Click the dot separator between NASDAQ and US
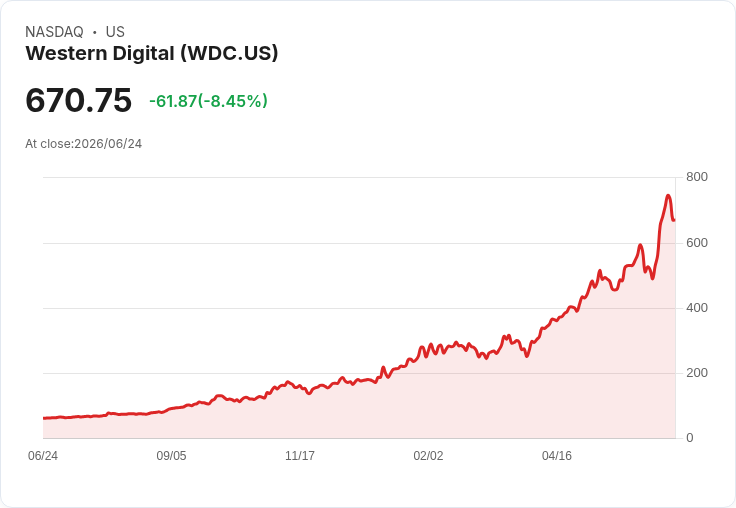 click(x=95, y=32)
